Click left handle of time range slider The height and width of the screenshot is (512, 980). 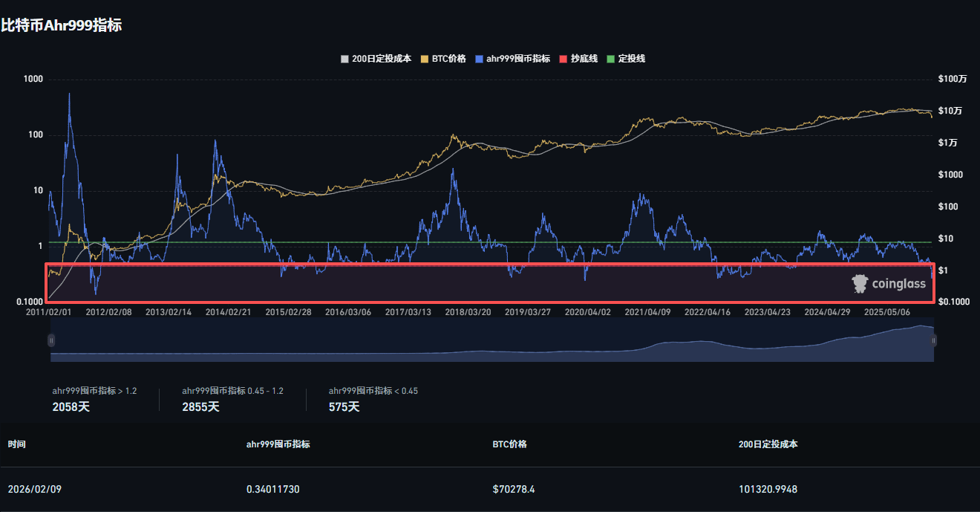click(x=51, y=340)
